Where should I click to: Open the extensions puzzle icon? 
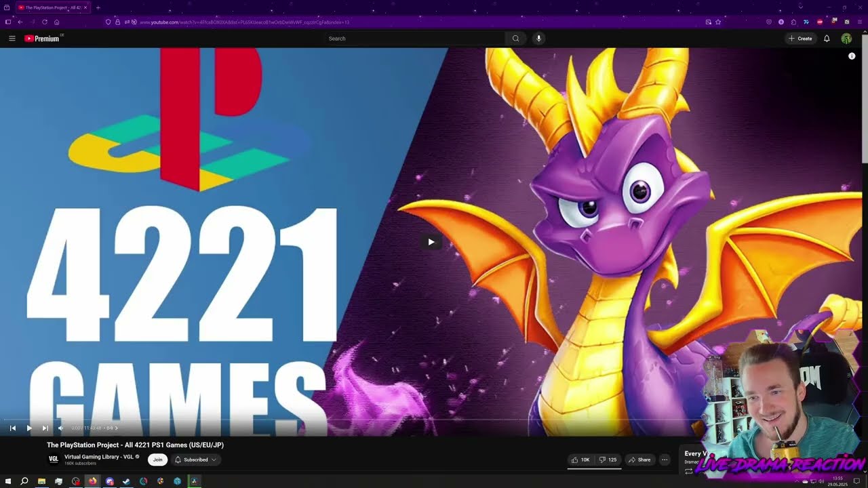(x=794, y=22)
